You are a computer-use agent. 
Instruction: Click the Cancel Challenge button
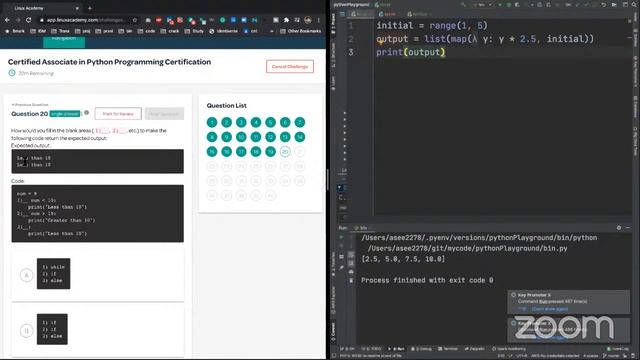click(290, 67)
